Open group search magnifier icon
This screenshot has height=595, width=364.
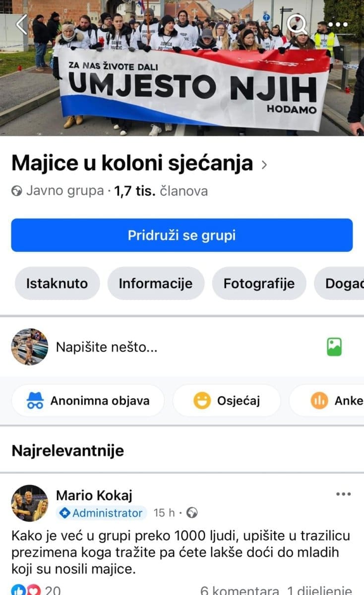point(298,24)
